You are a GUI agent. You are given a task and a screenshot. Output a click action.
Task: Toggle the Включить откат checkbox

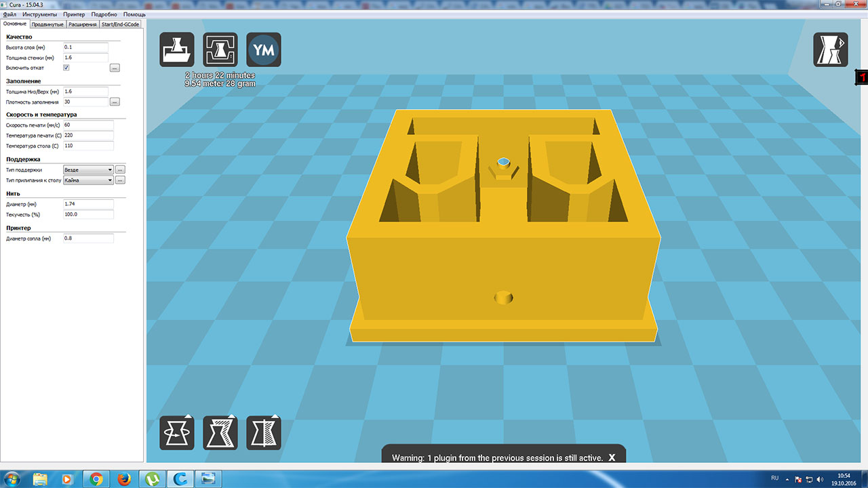tap(66, 68)
